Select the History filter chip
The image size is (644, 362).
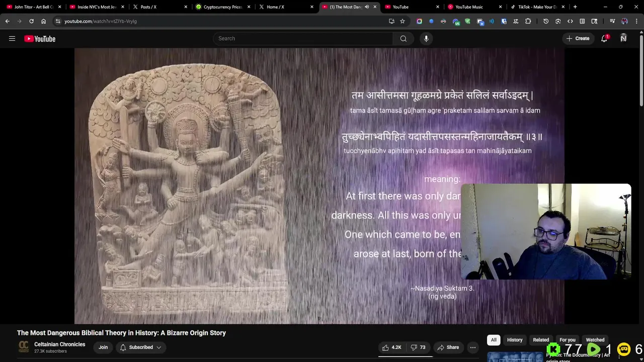click(515, 340)
